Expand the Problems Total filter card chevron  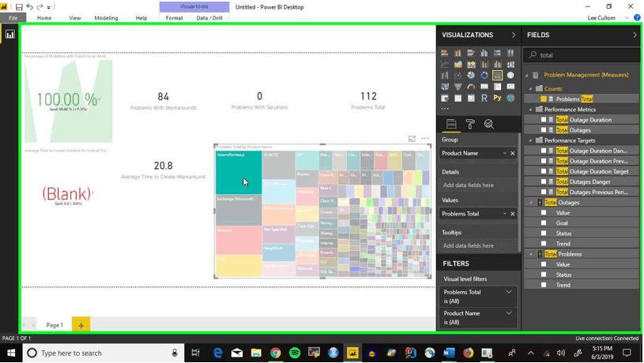coord(509,292)
